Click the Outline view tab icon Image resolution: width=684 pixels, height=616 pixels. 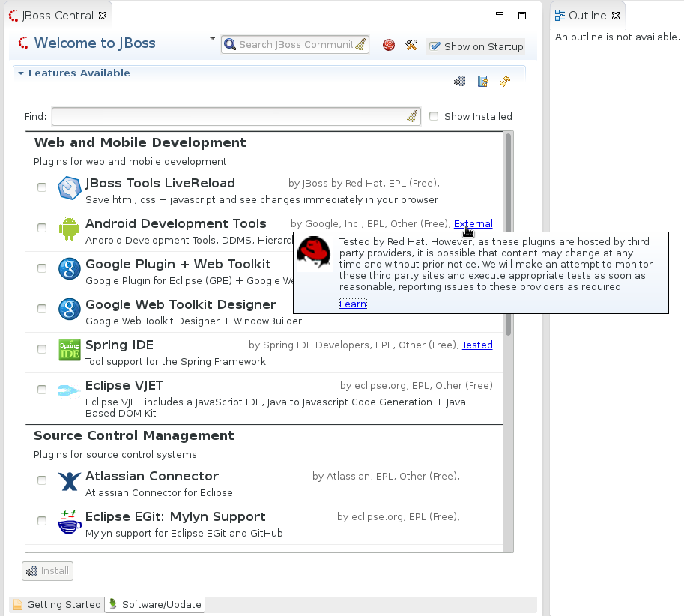(x=560, y=16)
